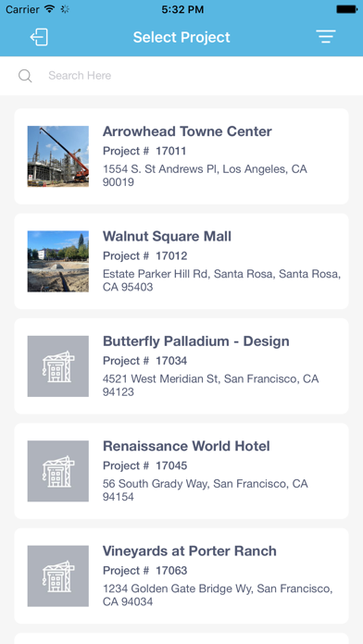Tap Vineyards at Porter Ranch placeholder icon

point(58,576)
